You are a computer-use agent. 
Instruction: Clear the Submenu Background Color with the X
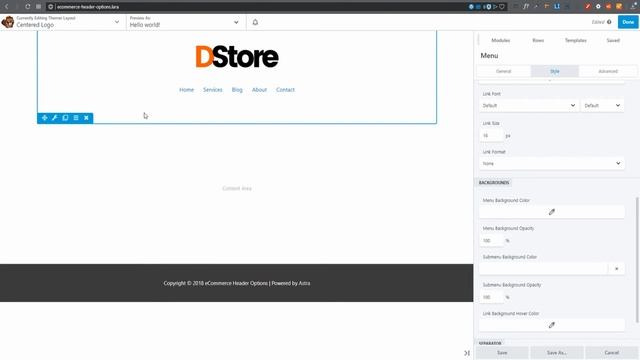(x=616, y=269)
